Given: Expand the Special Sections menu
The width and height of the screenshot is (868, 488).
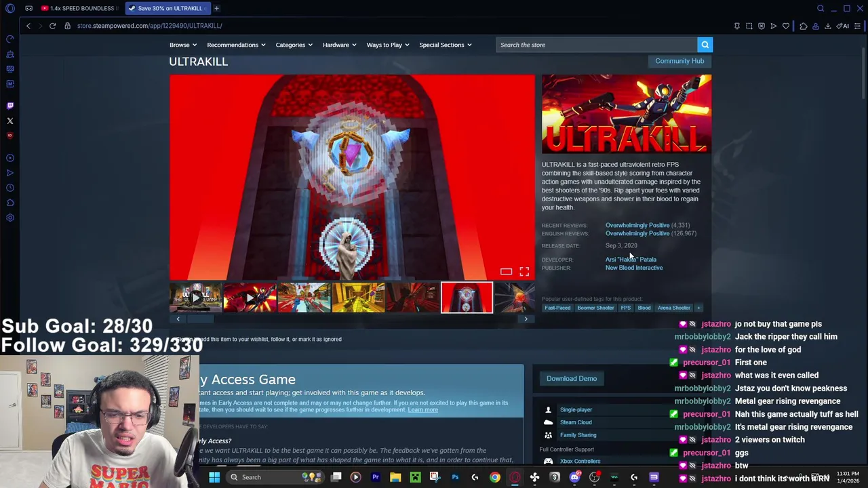Looking at the screenshot, I should (x=446, y=45).
